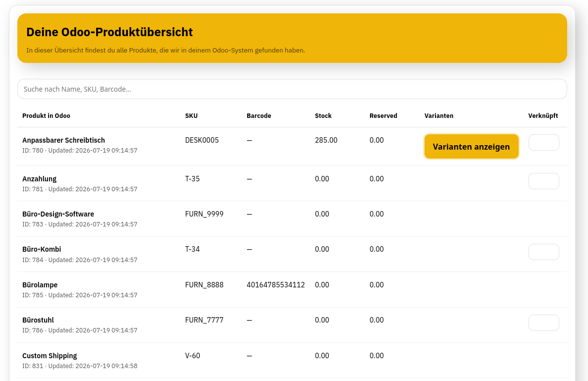
Task: Select product name Anzahlung
Action: tap(39, 179)
